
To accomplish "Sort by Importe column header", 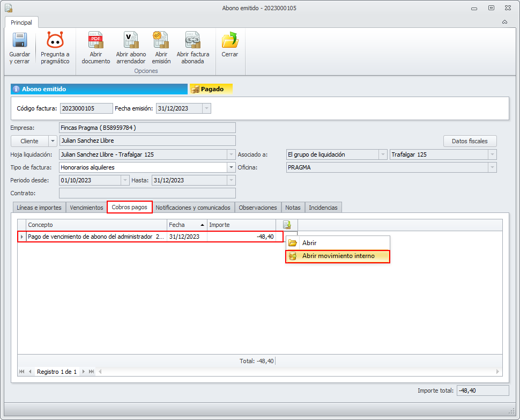I will click(241, 225).
